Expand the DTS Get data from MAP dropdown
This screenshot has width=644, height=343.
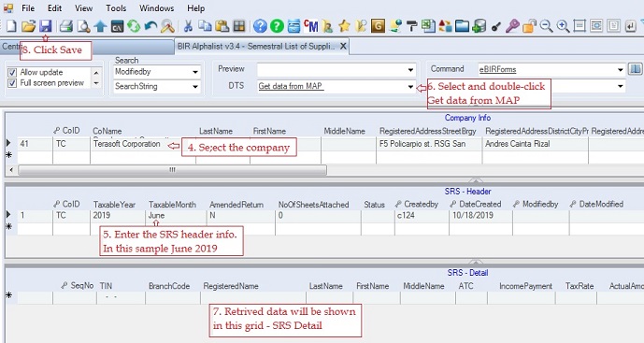tap(410, 87)
